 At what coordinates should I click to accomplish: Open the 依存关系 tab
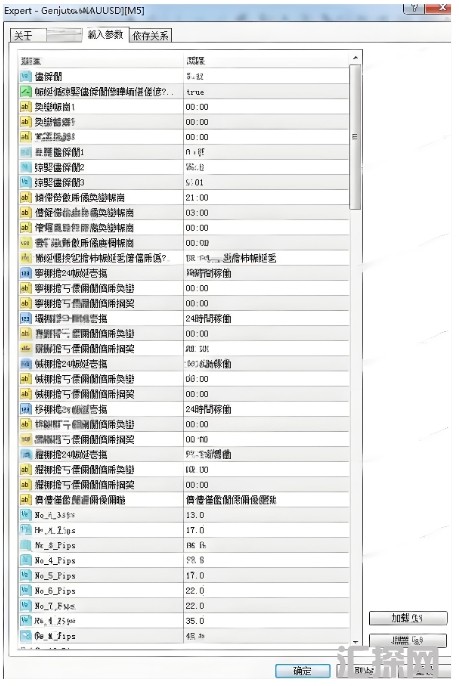(150, 36)
